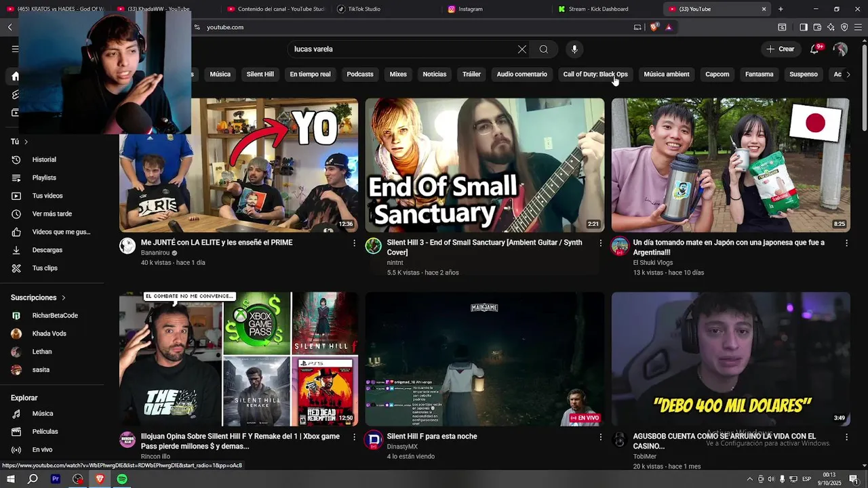868x488 pixels.
Task: Open Leo AI sparkle icon
Action: click(831, 27)
